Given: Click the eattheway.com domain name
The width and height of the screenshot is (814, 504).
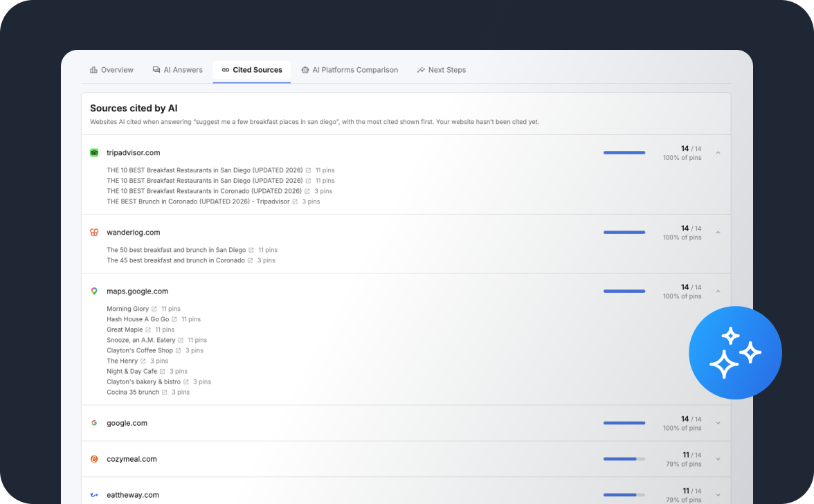Looking at the screenshot, I should point(133,495).
